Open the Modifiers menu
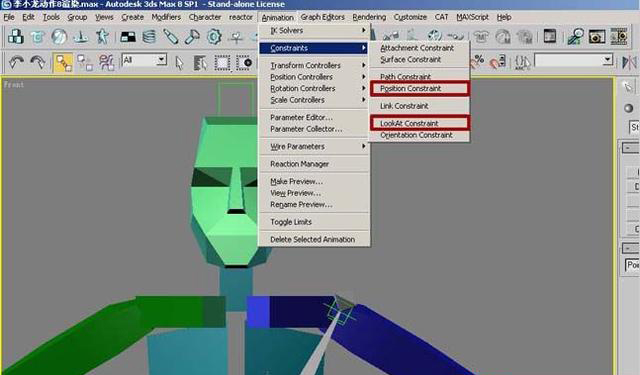Viewport: 640px width, 375px height. (x=166, y=17)
